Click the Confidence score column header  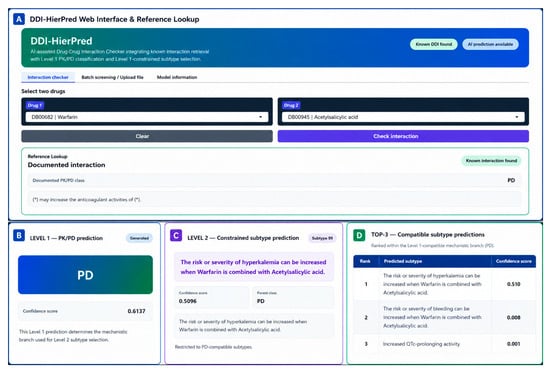514,261
